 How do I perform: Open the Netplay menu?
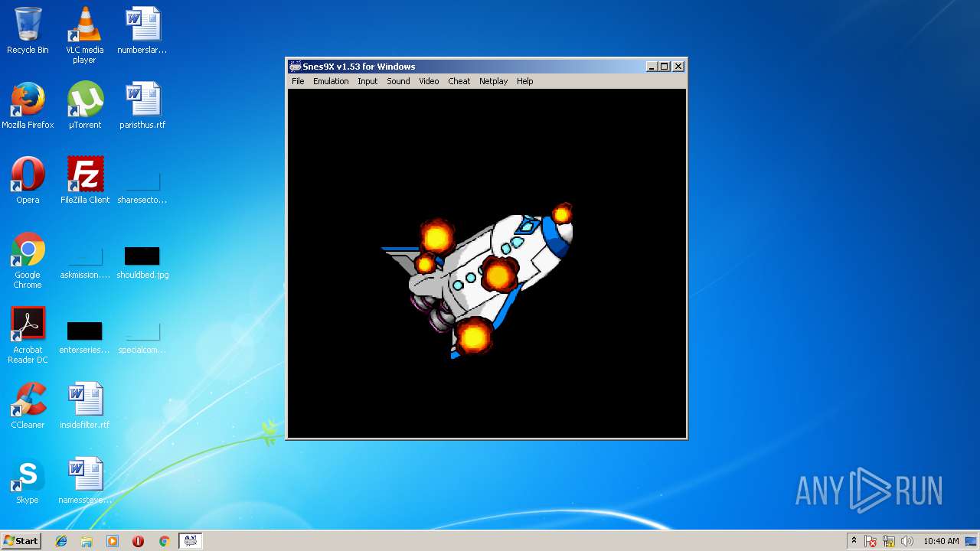(x=493, y=81)
